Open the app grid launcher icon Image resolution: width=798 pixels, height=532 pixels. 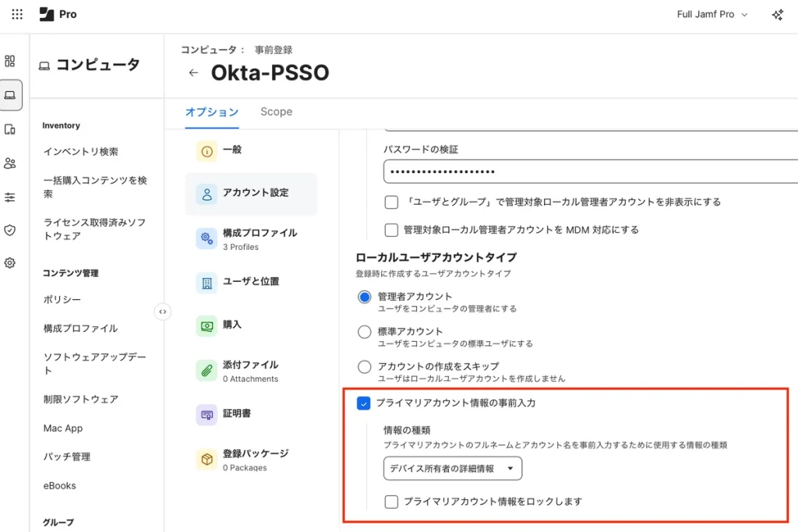point(17,15)
